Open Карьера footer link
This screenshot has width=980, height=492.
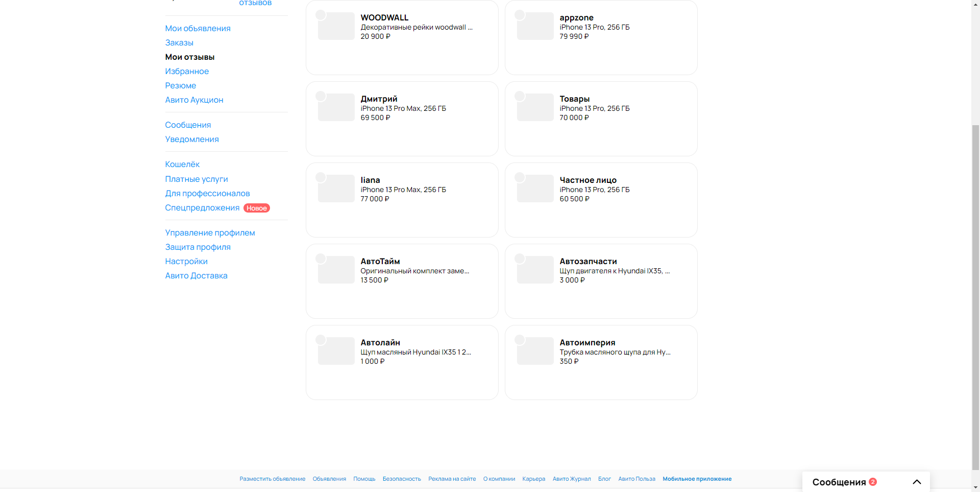tap(534, 479)
